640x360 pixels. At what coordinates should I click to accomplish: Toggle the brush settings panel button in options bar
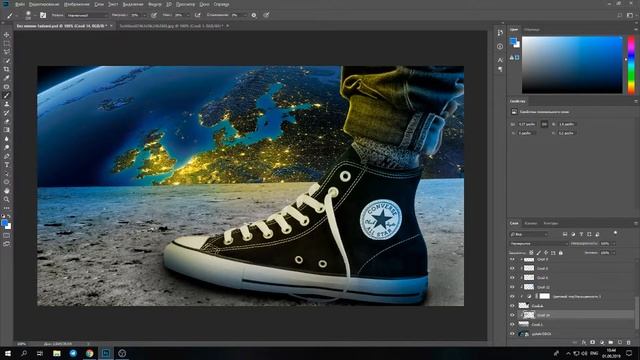(x=43, y=15)
